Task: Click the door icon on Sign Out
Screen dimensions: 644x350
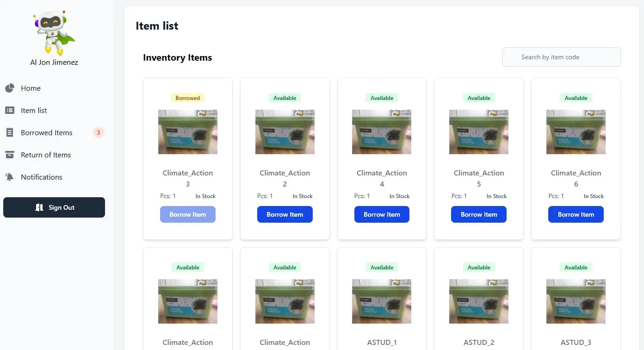Action: click(39, 207)
